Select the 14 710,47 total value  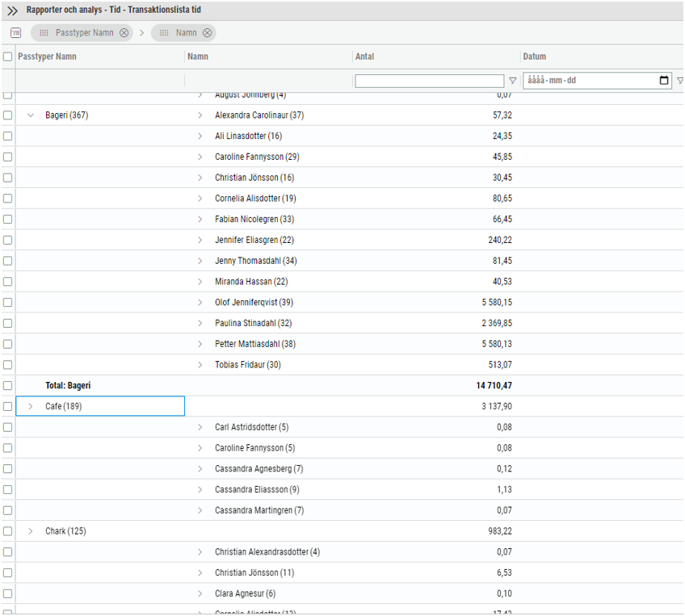coord(494,385)
